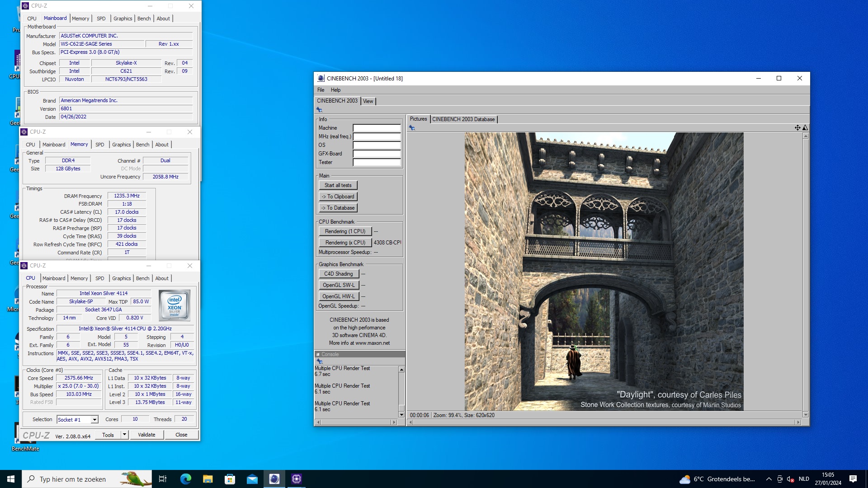Click the bird icon in the taskbar search box
Image resolution: width=868 pixels, height=488 pixels.
[136, 479]
